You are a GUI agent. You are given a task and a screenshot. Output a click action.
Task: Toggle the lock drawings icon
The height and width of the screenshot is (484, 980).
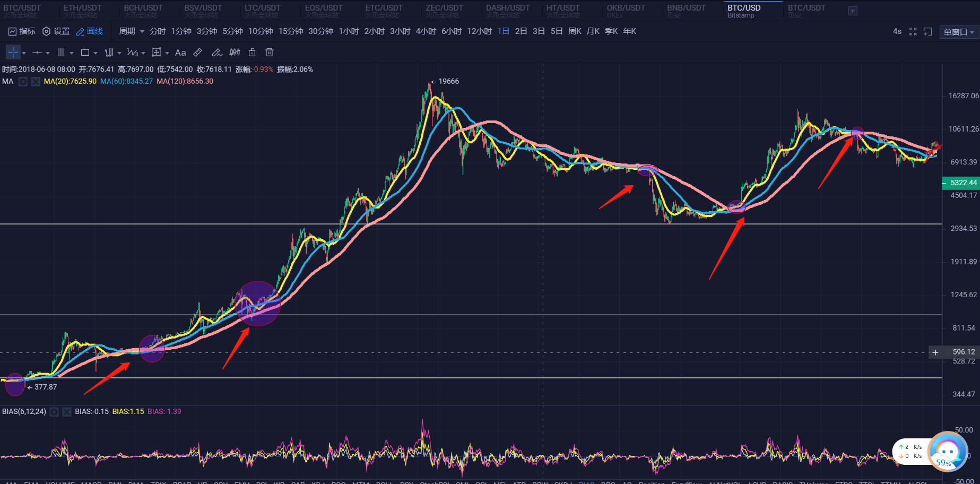[x=252, y=53]
